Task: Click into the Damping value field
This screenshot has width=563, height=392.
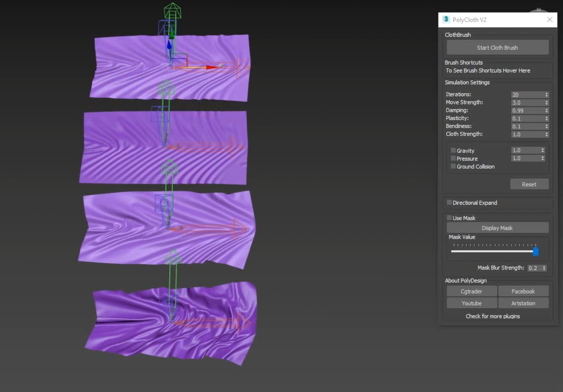Action: point(527,111)
